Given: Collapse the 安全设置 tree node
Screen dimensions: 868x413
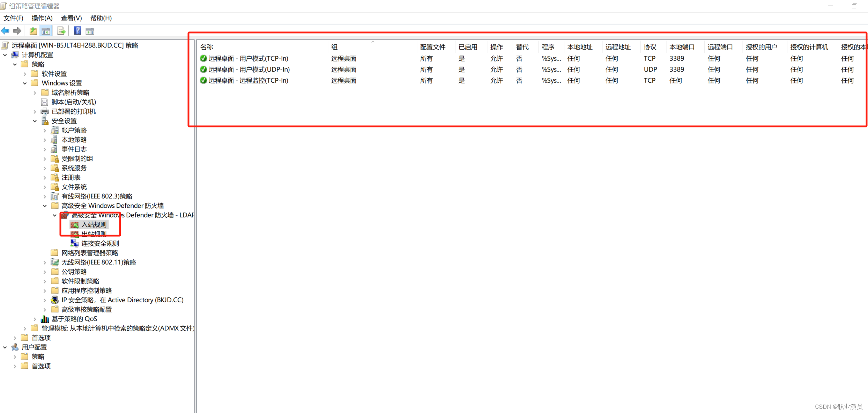Looking at the screenshot, I should point(35,121).
